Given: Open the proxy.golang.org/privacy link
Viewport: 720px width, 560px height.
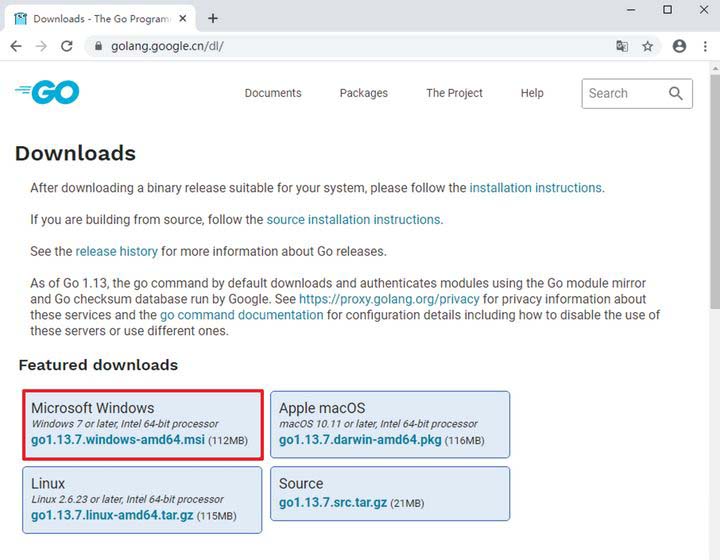Looking at the screenshot, I should pyautogui.click(x=389, y=299).
